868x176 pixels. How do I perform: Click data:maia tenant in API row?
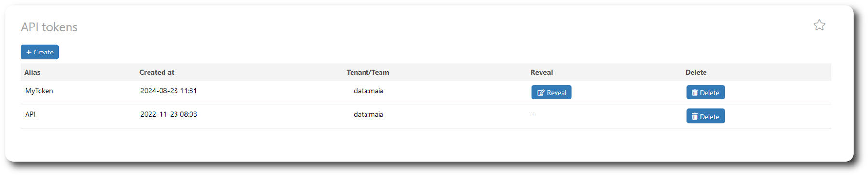368,114
